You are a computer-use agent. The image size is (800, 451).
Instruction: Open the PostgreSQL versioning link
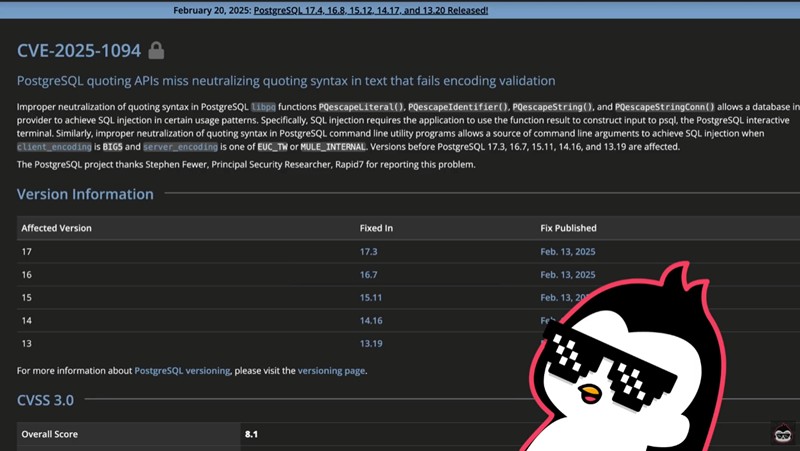(182, 371)
